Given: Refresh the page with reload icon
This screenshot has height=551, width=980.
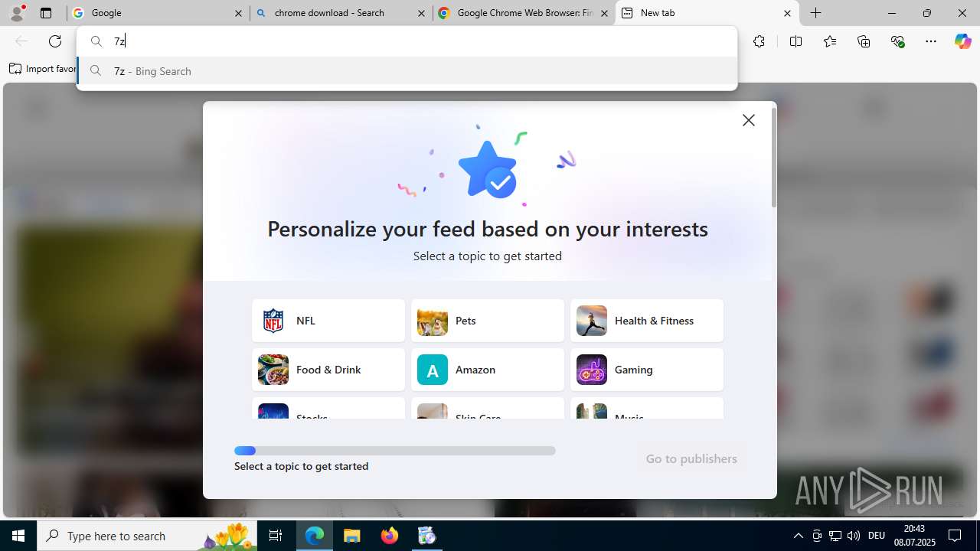Looking at the screenshot, I should pos(55,41).
